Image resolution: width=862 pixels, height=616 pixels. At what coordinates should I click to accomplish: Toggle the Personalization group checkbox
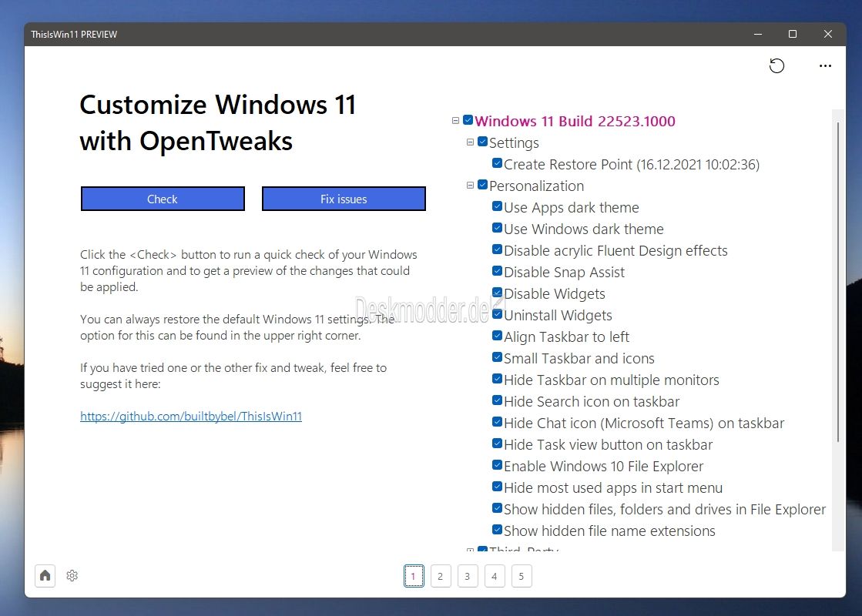[483, 185]
